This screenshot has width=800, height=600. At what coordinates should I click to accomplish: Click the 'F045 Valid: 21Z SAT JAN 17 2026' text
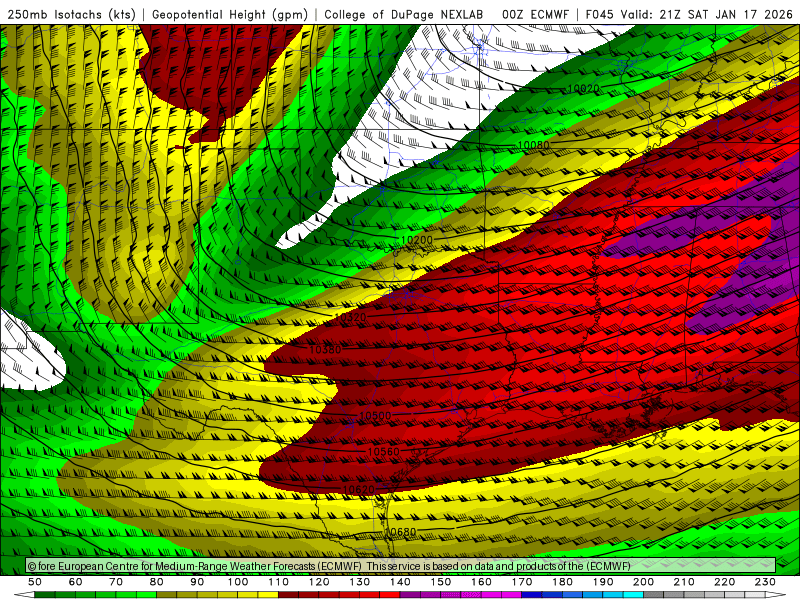click(689, 14)
